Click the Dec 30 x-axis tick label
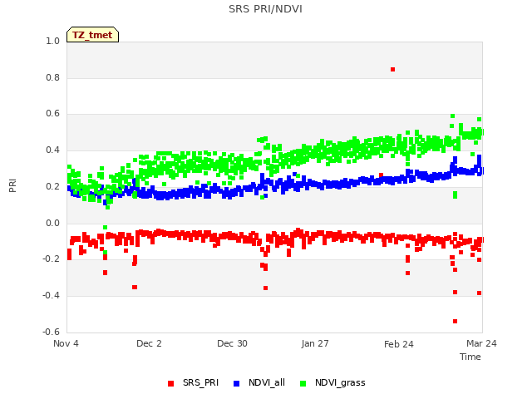Image resolution: width=532 pixels, height=399 pixels. click(x=232, y=343)
